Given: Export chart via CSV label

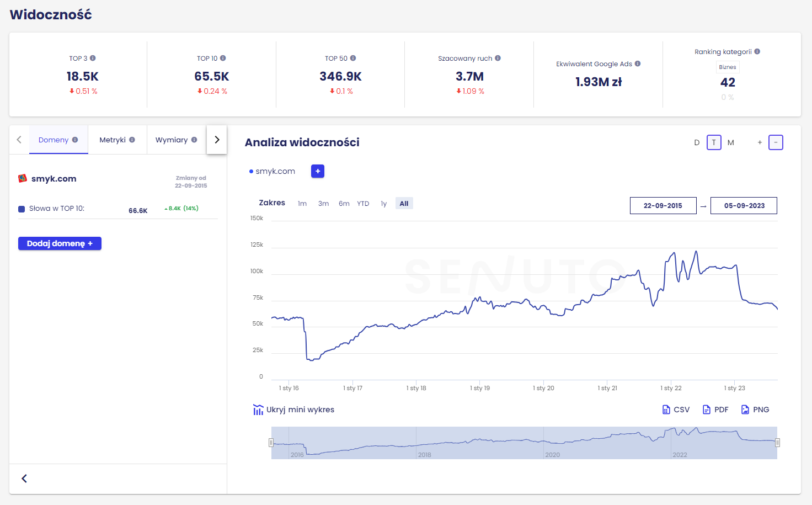Looking at the screenshot, I should [x=682, y=410].
